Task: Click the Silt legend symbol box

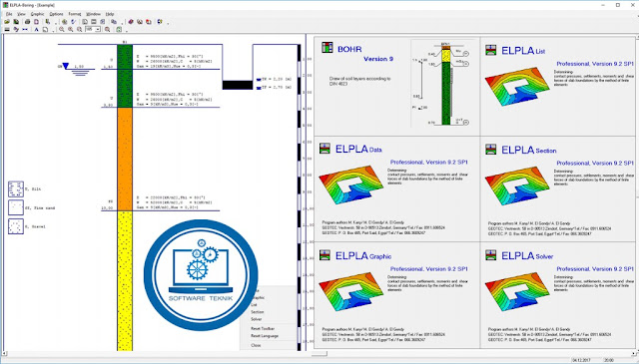Action: (x=16, y=188)
